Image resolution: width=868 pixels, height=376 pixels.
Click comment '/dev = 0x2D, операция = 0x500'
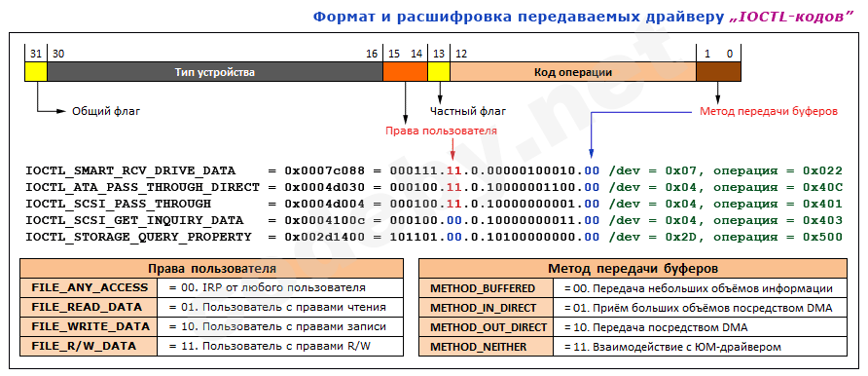tap(726, 237)
